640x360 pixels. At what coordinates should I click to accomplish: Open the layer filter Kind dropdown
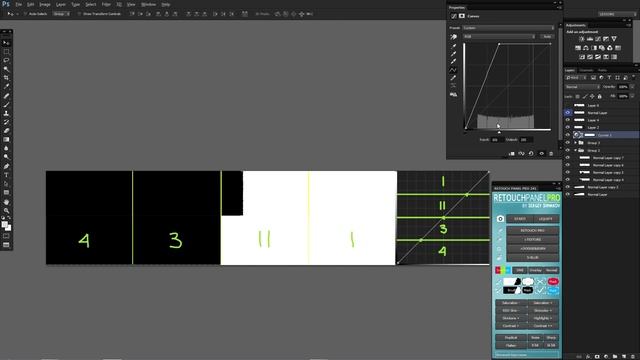tap(576, 78)
